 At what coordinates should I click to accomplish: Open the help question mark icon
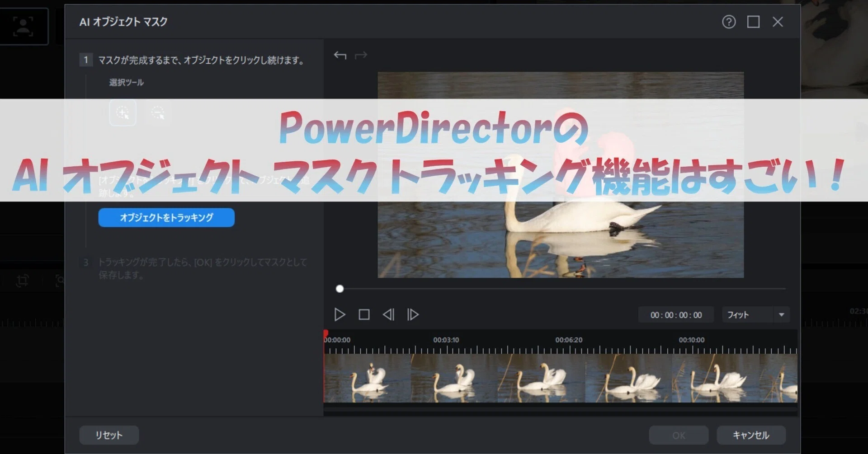click(728, 22)
